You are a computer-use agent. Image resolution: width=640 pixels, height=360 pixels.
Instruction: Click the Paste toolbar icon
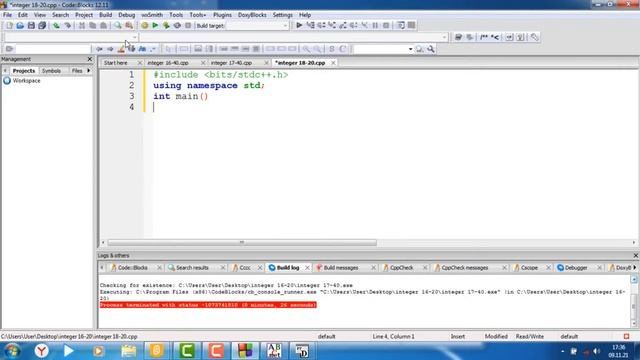click(x=104, y=25)
